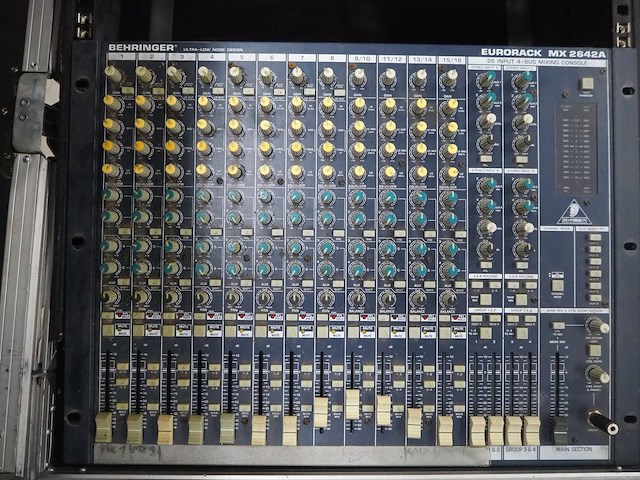
Task: Select the 9/10 stereo channel fader
Action: click(352, 404)
